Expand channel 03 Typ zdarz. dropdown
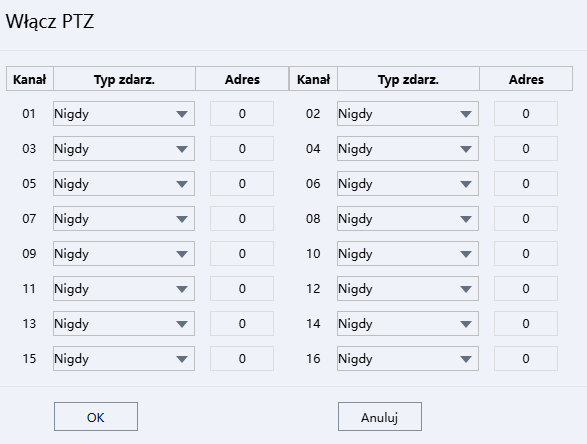 pyautogui.click(x=124, y=149)
